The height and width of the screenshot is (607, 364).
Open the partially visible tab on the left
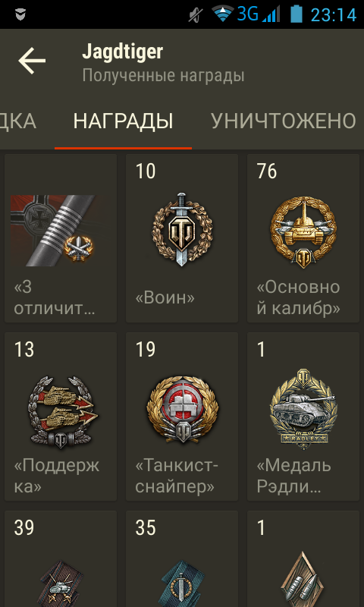pos(17,121)
